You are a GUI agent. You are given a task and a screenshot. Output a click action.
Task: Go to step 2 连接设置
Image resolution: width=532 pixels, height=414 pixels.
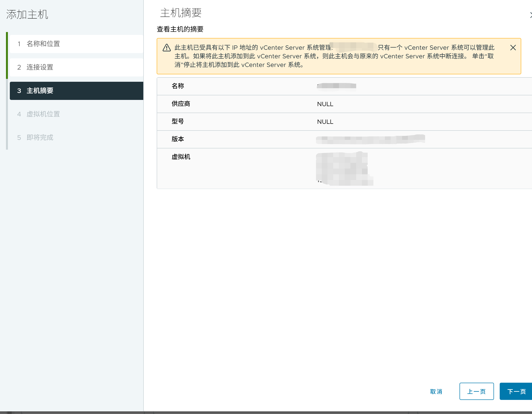click(x=40, y=67)
